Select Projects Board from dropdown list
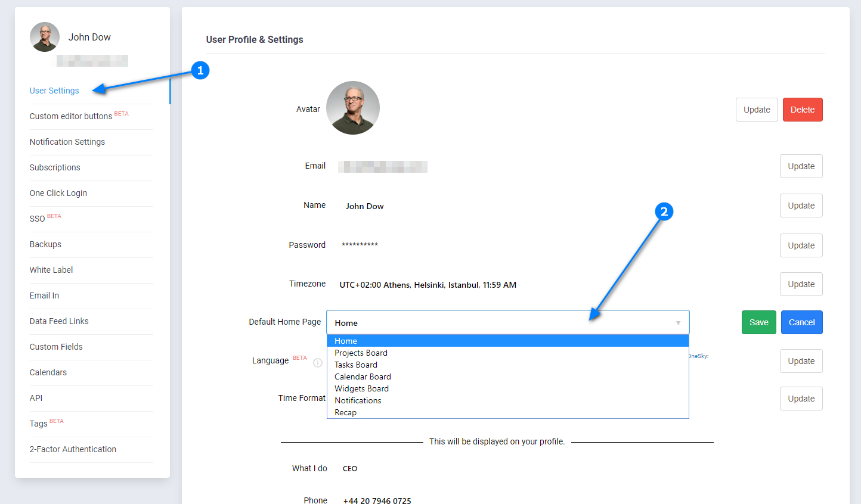The width and height of the screenshot is (861, 504). pos(361,353)
